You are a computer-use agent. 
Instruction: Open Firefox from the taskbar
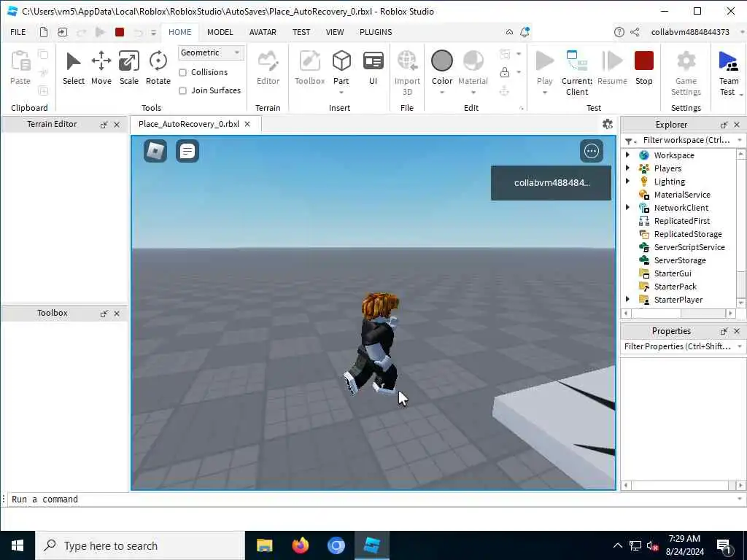pyautogui.click(x=300, y=545)
